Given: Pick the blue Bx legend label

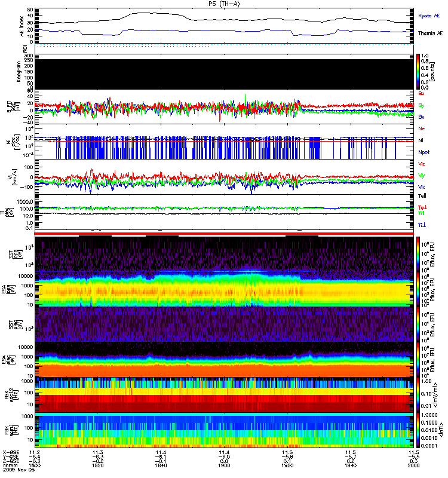Looking at the screenshot, I should [x=421, y=117].
